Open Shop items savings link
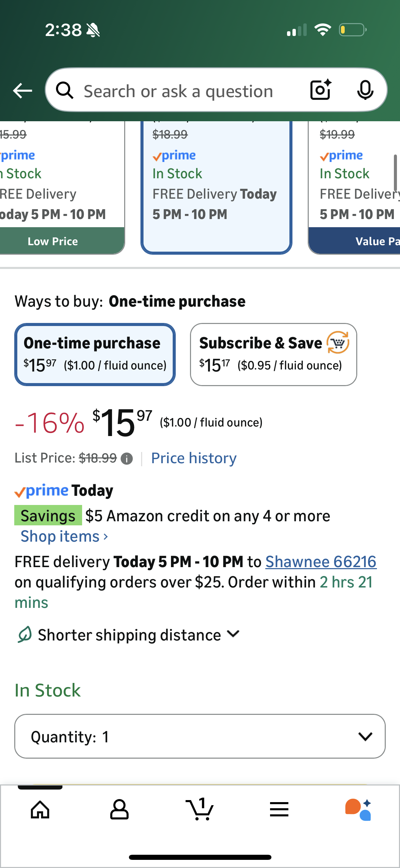400x868 pixels. [64, 537]
